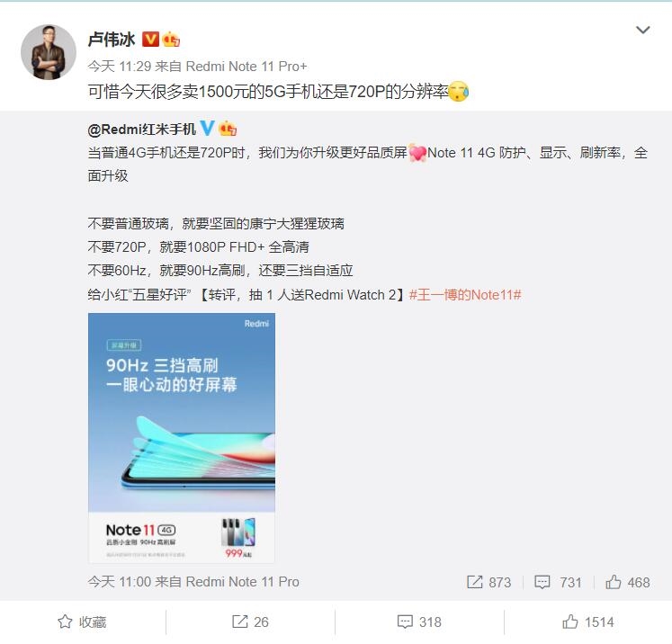Like the original post with 468 likes
The width and height of the screenshot is (672, 644).
(627, 582)
